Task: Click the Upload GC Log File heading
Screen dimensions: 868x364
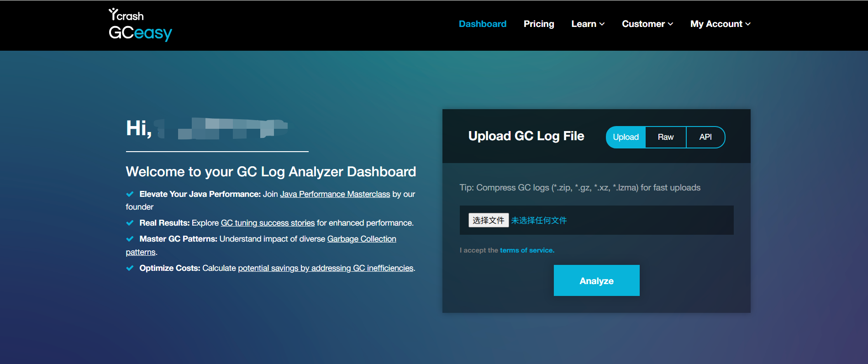Action: click(x=526, y=136)
